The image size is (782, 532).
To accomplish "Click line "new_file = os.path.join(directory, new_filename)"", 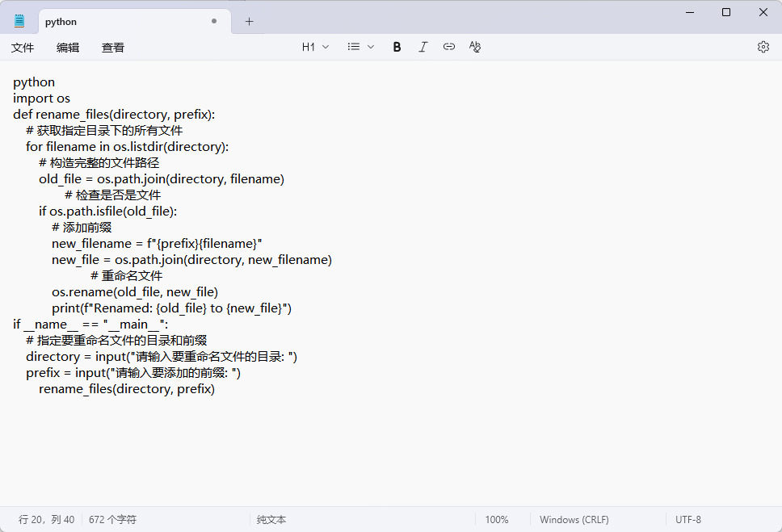I will 191,260.
